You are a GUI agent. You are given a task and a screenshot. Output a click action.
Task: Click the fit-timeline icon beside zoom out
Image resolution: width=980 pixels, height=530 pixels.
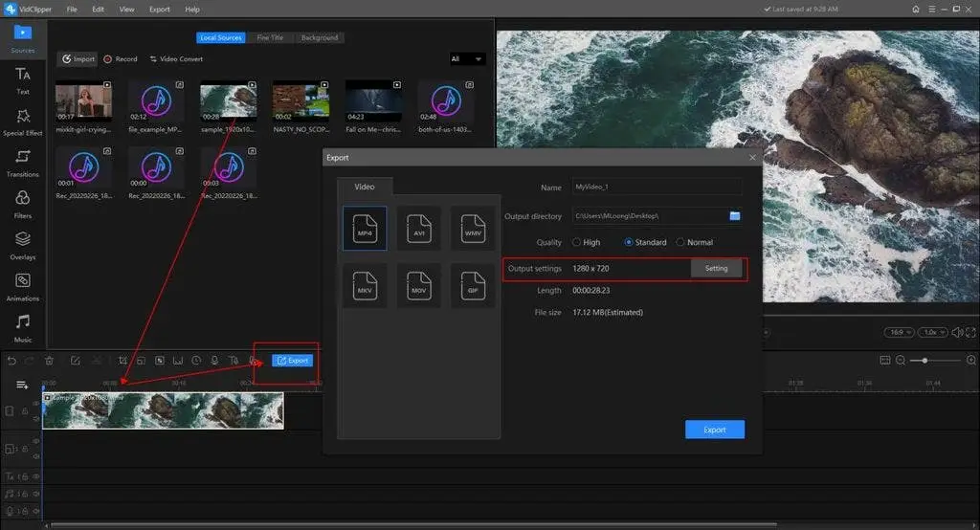click(x=885, y=361)
